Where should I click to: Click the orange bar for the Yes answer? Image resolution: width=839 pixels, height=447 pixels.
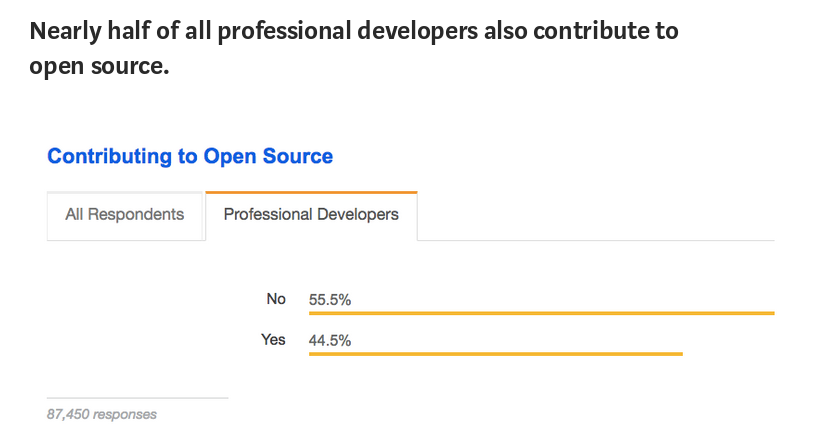point(495,354)
